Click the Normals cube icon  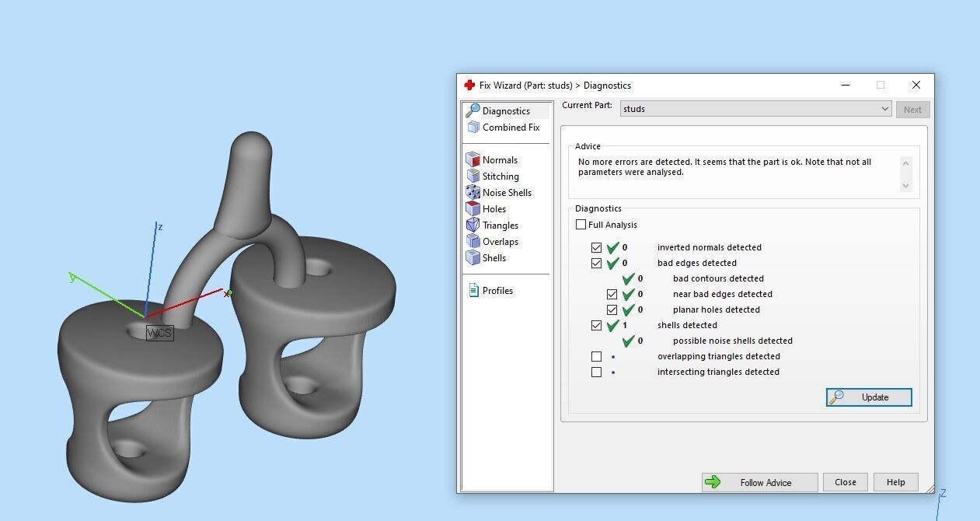coord(473,159)
